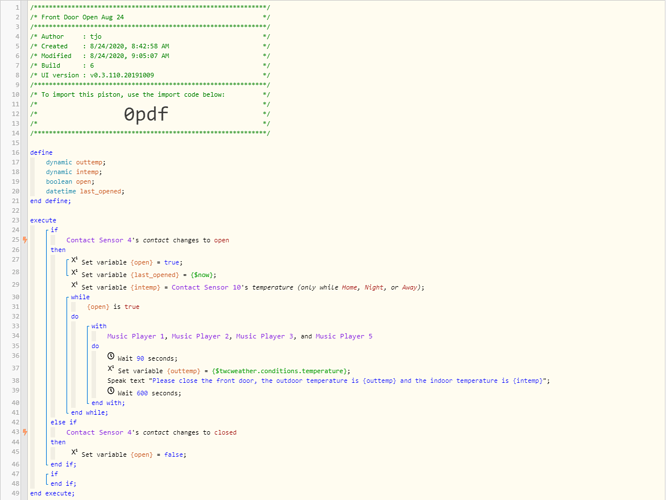Click the 'end execute;' statement
The image size is (670, 500).
(52, 494)
